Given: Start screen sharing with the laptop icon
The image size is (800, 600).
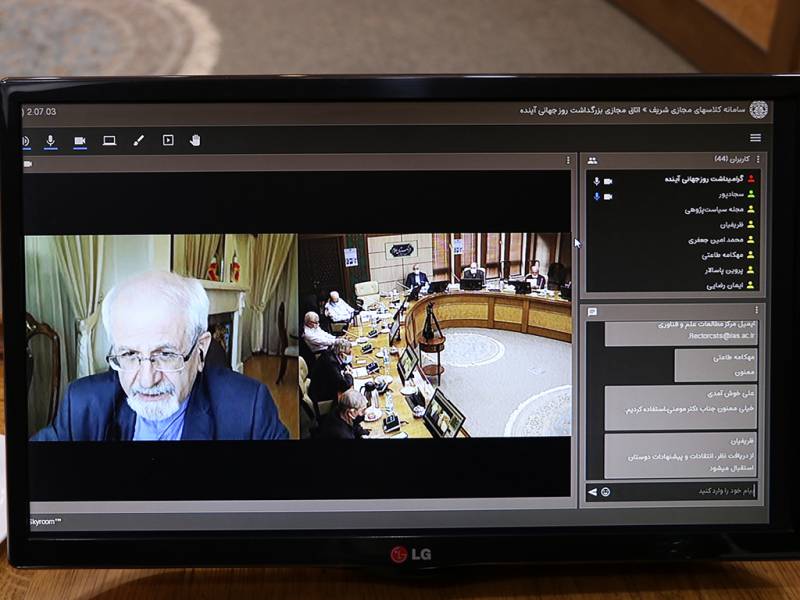Looking at the screenshot, I should click(109, 141).
